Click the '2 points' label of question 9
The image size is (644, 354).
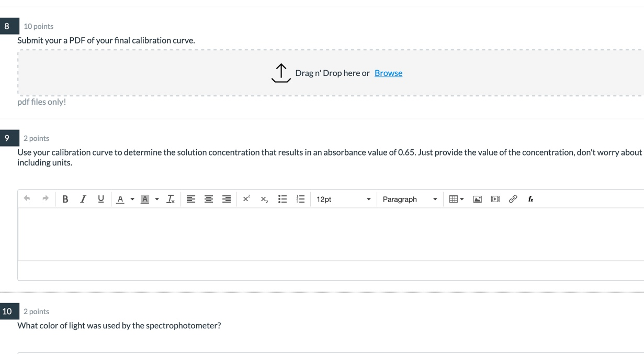[x=36, y=138]
